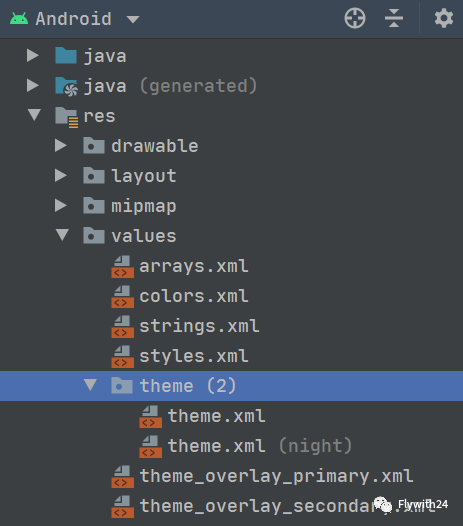Collapse the values folder arrow

click(x=62, y=235)
